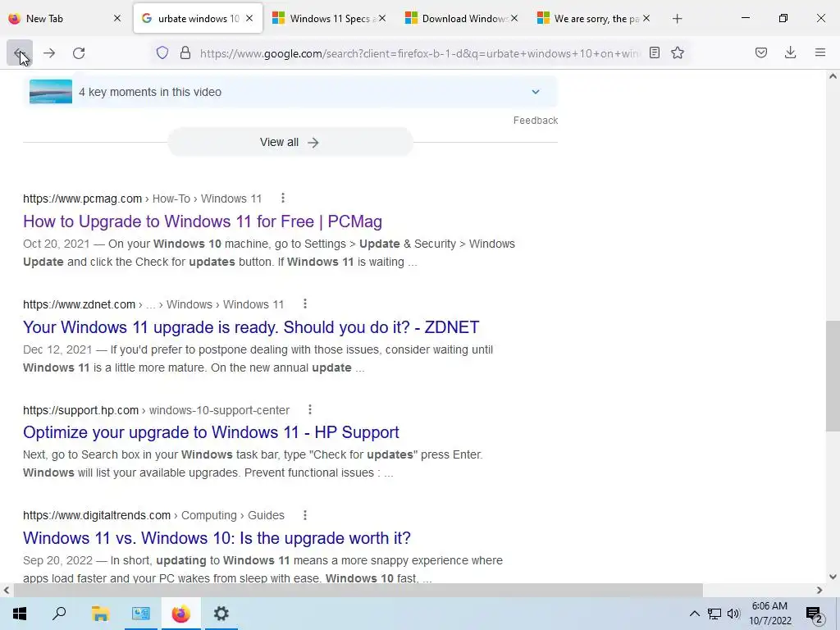Close the 'We are sorry, the pa' tab
The height and width of the screenshot is (630, 840).
(x=646, y=18)
